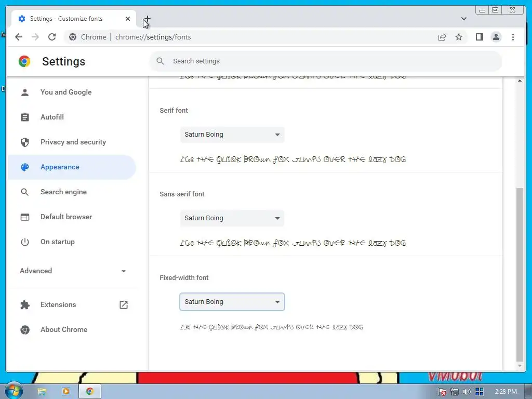This screenshot has height=399, width=532.
Task: Open the Serif font dropdown
Action: (x=232, y=135)
